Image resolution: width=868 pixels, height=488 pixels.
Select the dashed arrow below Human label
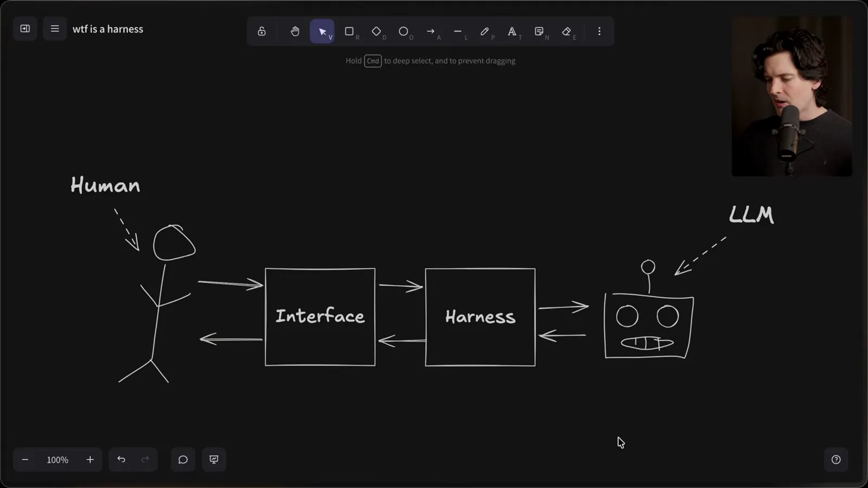click(127, 230)
